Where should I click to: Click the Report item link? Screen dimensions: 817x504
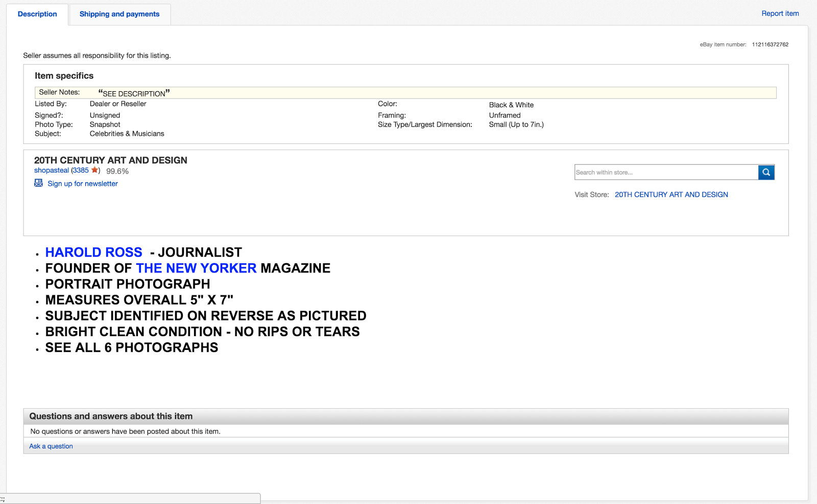click(x=780, y=14)
